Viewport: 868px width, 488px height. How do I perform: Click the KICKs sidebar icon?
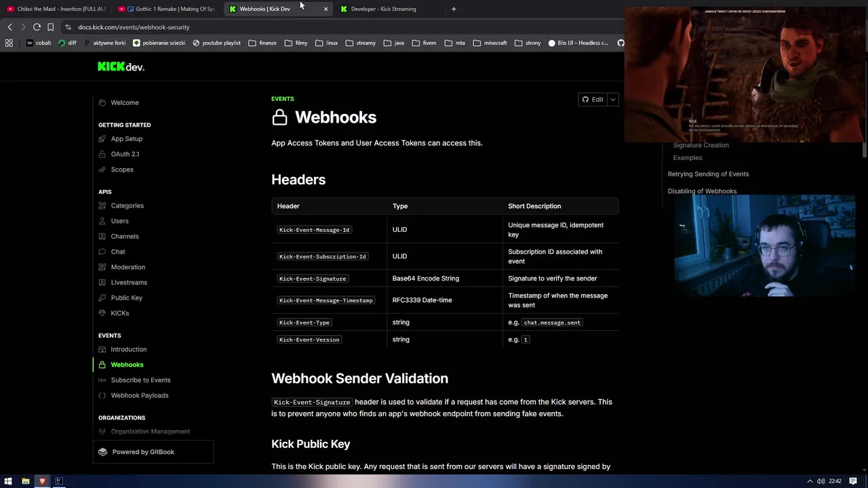point(102,313)
